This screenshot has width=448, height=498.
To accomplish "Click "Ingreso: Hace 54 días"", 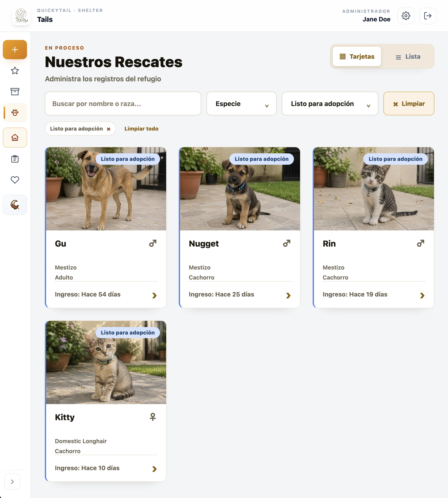I will coord(88,294).
